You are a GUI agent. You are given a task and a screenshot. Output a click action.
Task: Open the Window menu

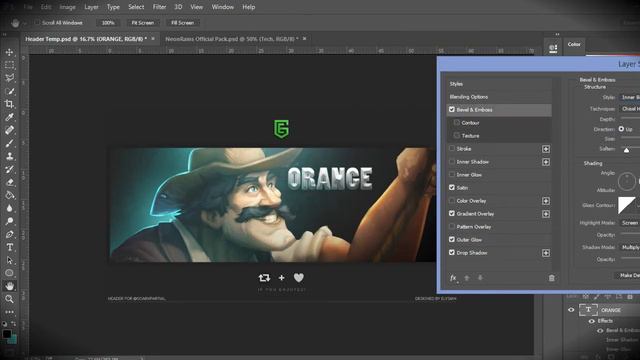click(x=222, y=7)
